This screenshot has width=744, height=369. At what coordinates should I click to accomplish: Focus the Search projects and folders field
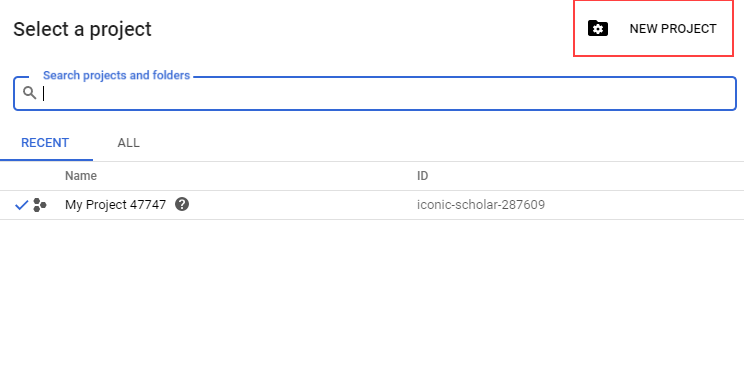pos(375,93)
